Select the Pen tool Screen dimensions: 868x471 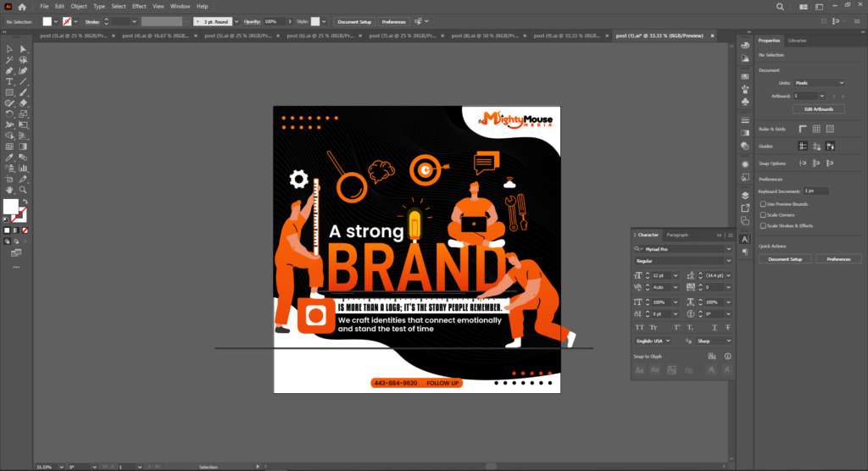[x=9, y=71]
